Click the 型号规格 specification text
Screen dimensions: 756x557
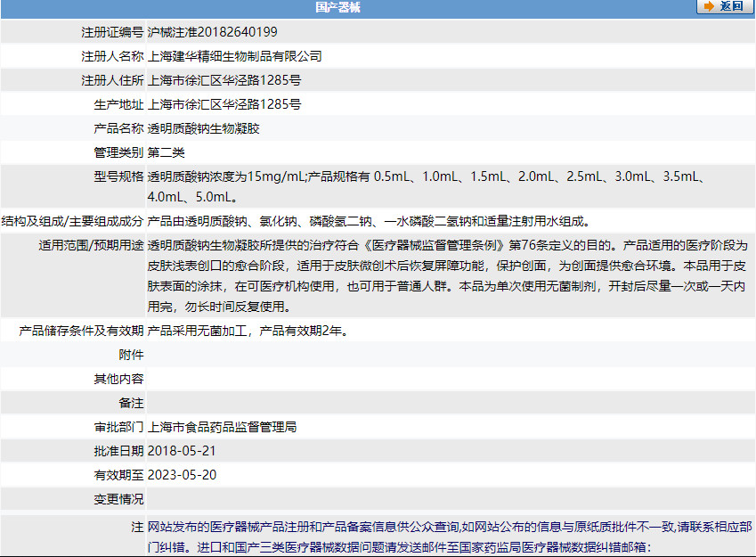point(427,185)
